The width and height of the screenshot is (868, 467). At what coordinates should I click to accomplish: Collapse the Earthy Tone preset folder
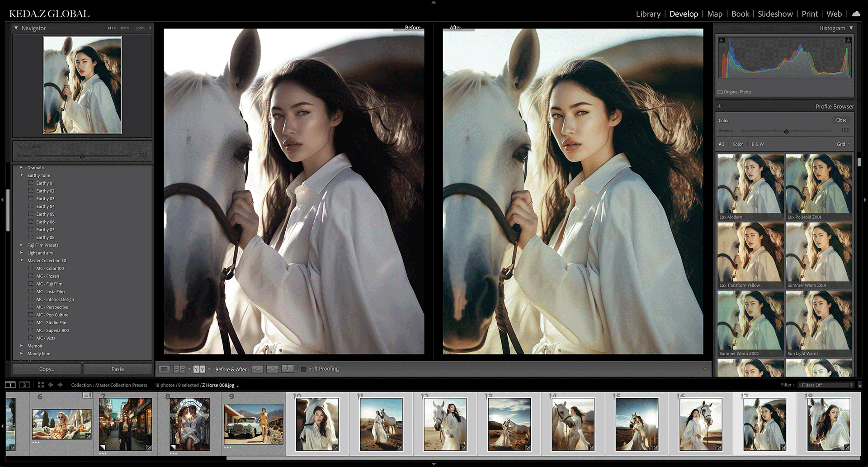(x=22, y=175)
